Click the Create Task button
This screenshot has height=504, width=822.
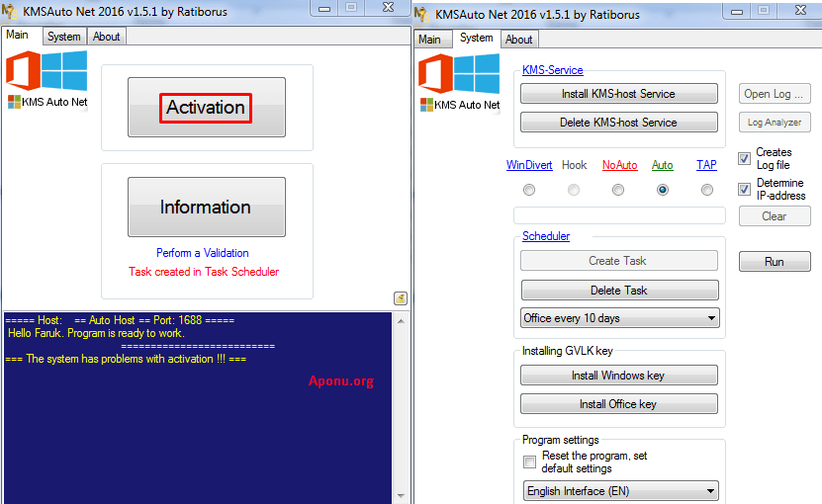pos(618,260)
